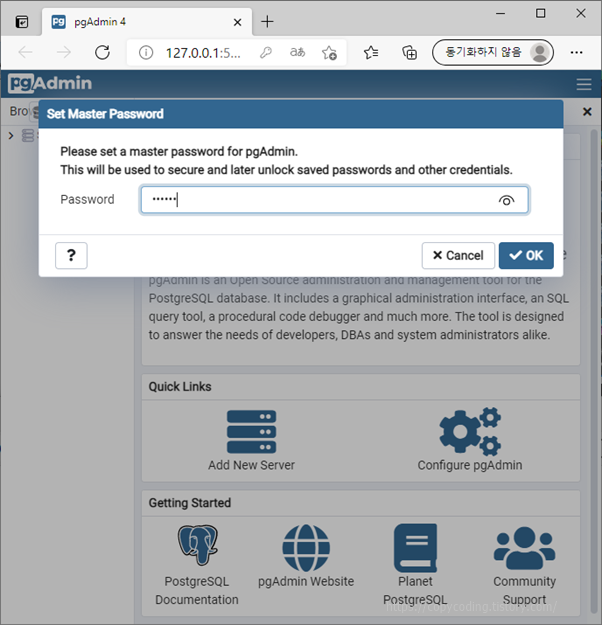602x625 pixels.
Task: Open Configure pgAdmin gears icon
Action: pyautogui.click(x=470, y=432)
